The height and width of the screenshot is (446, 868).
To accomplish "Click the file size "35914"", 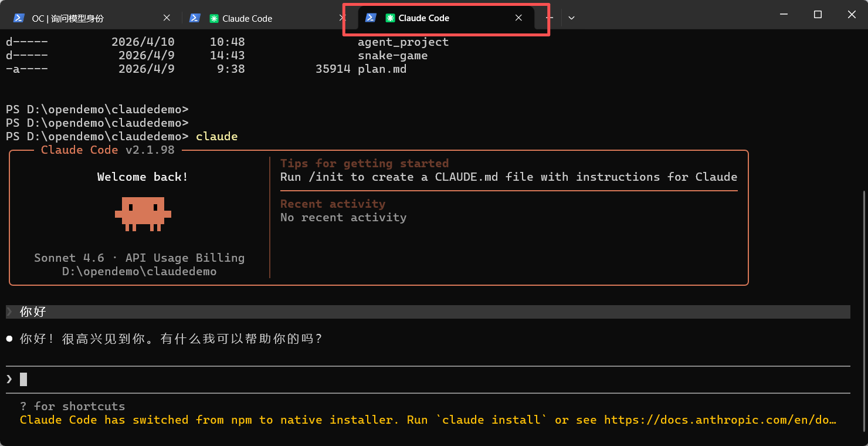I will click(333, 69).
